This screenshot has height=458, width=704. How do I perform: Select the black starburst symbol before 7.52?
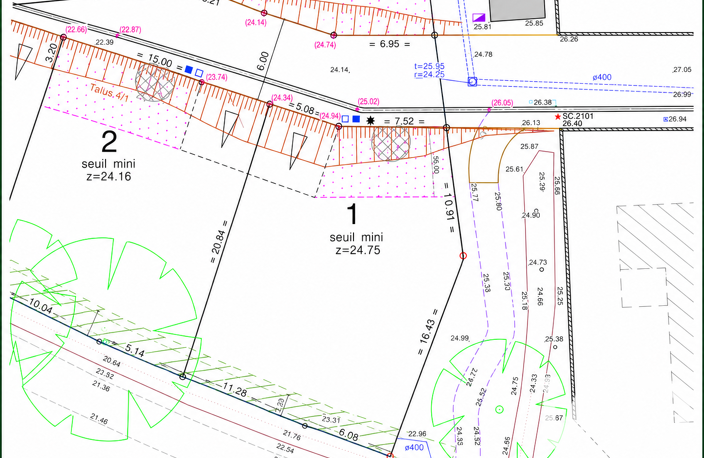point(370,120)
